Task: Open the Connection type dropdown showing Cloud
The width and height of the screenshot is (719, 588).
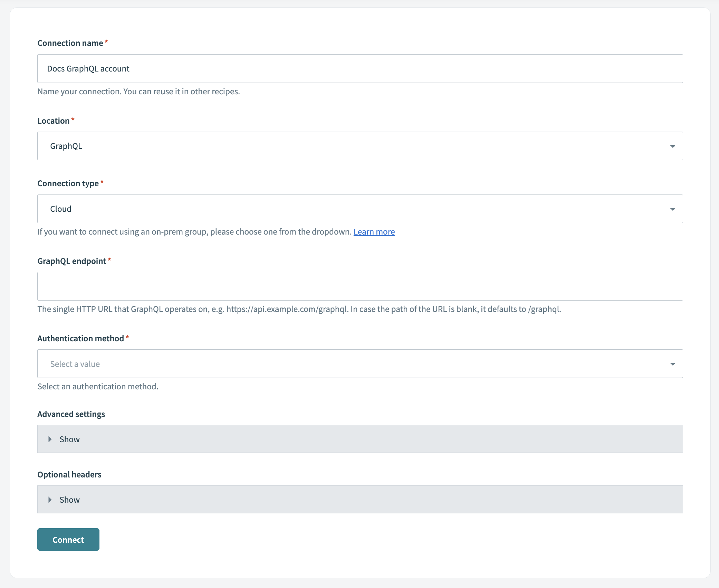Action: click(360, 209)
